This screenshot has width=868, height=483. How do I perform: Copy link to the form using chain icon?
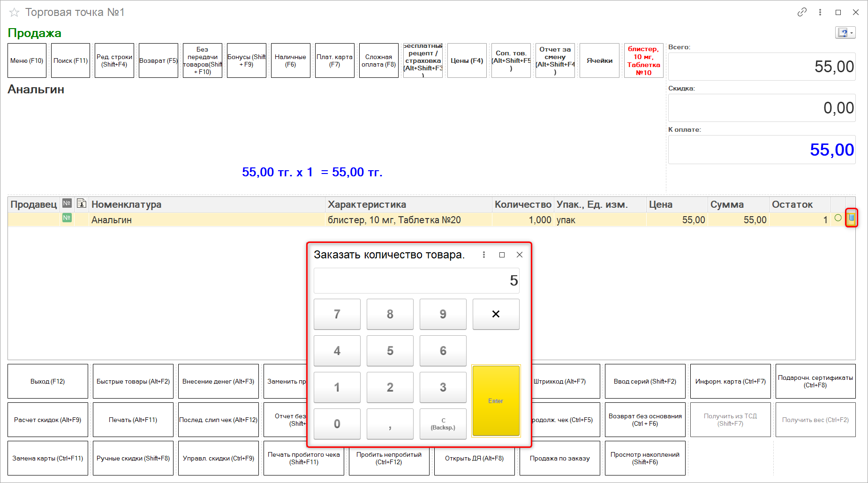[802, 12]
